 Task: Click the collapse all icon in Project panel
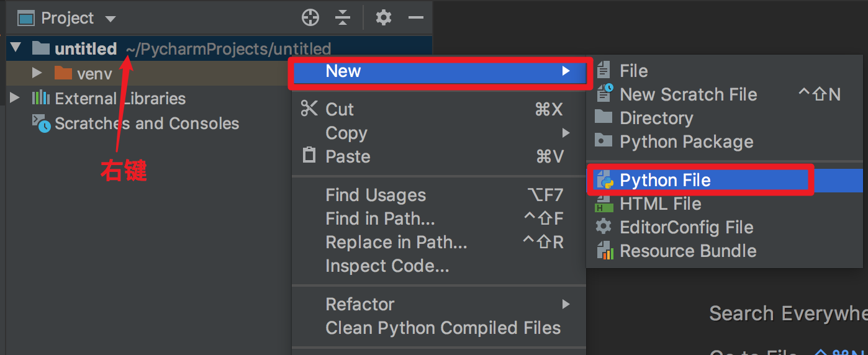[343, 18]
